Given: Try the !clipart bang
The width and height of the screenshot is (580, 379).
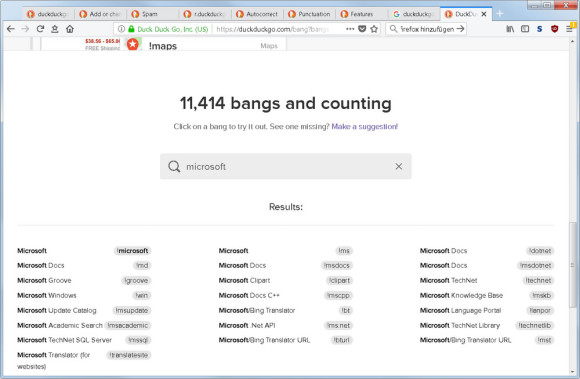Looking at the screenshot, I should point(340,280).
